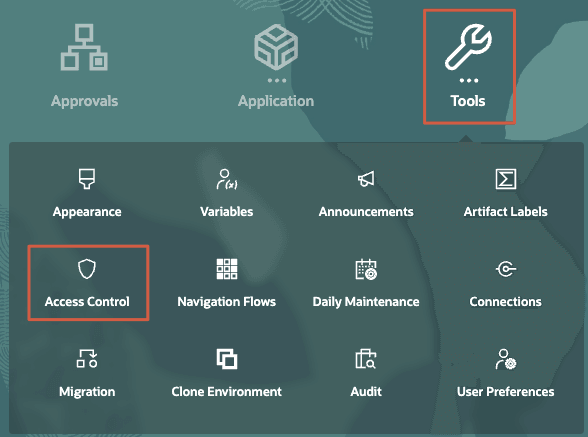Open the Artifact Labels sigma icon
The height and width of the screenshot is (437, 588).
506,179
